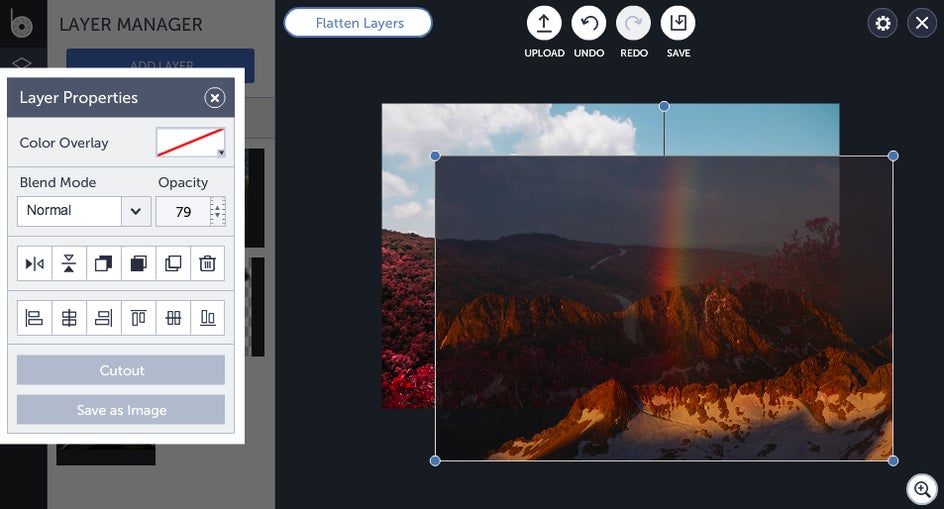Close the Layer Manager editor
Screen dimensions: 944x509
click(922, 23)
